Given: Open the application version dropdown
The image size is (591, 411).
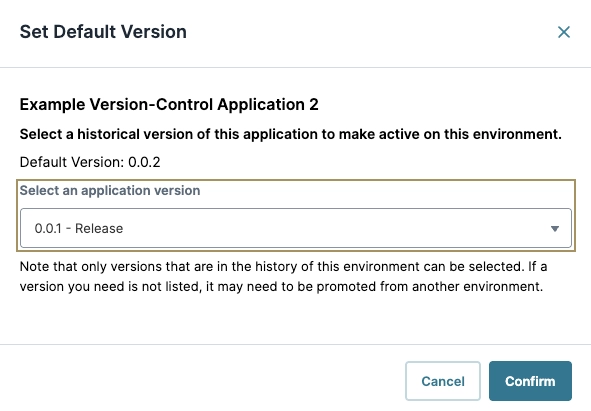Looking at the screenshot, I should click(296, 228).
